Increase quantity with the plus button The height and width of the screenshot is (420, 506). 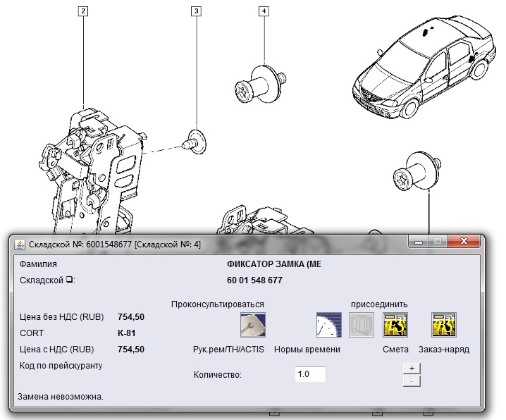[x=412, y=368]
